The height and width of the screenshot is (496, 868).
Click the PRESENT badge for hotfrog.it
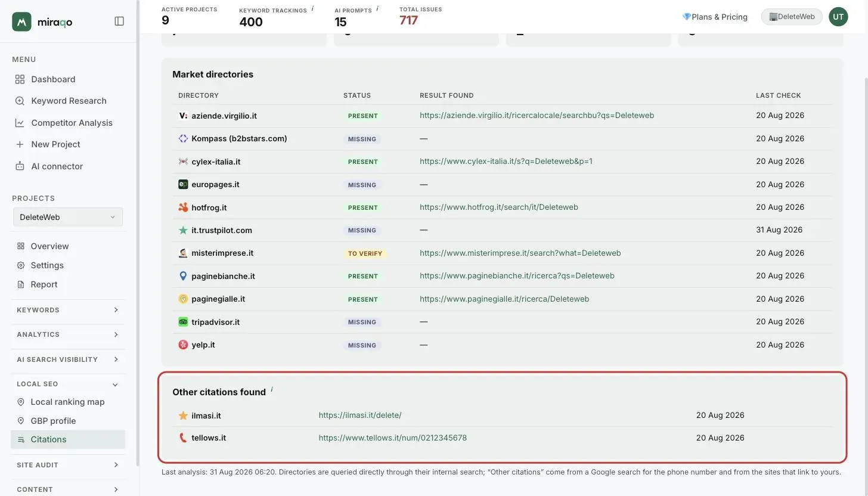click(x=363, y=207)
